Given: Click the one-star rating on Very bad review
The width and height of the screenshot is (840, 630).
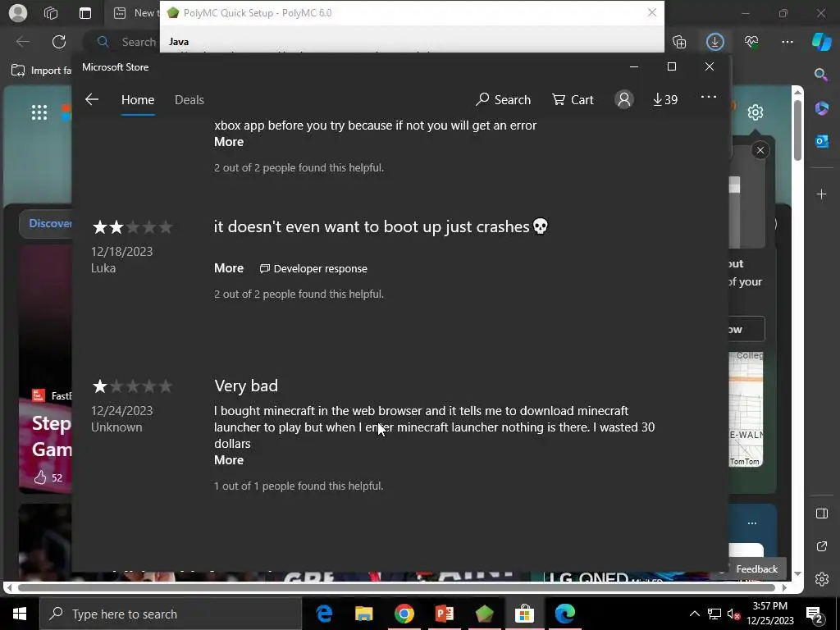Looking at the screenshot, I should (x=132, y=386).
